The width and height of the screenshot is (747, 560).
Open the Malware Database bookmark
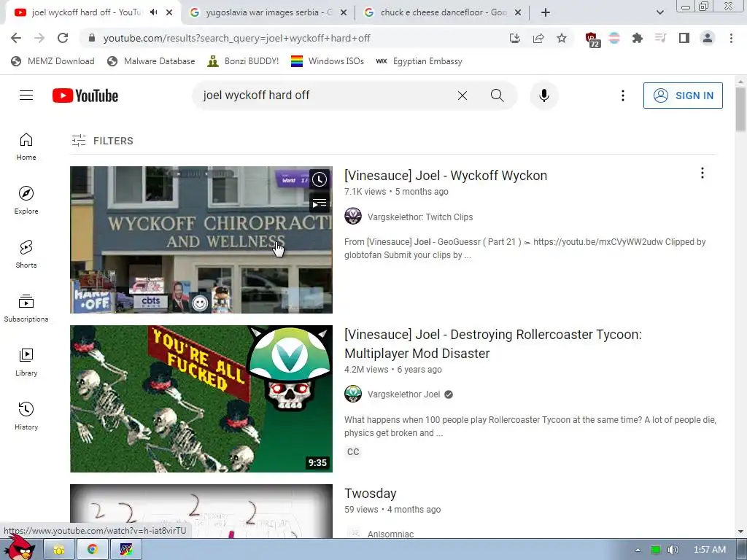tap(151, 61)
